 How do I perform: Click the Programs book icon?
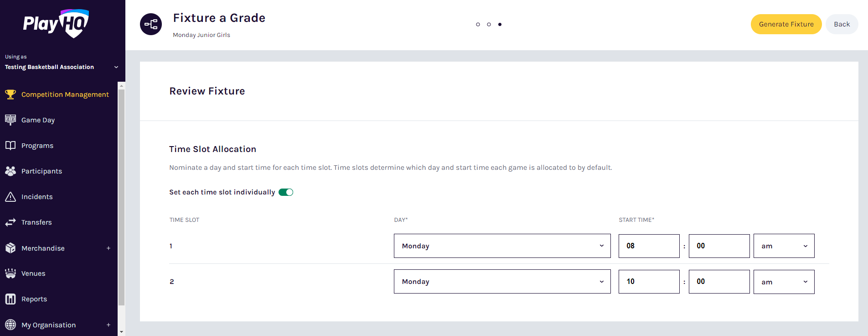click(10, 146)
